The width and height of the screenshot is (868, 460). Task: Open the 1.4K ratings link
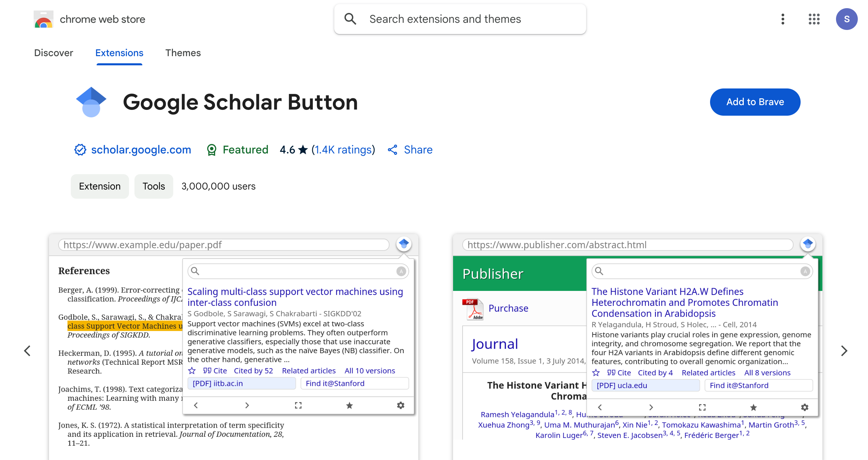point(343,150)
